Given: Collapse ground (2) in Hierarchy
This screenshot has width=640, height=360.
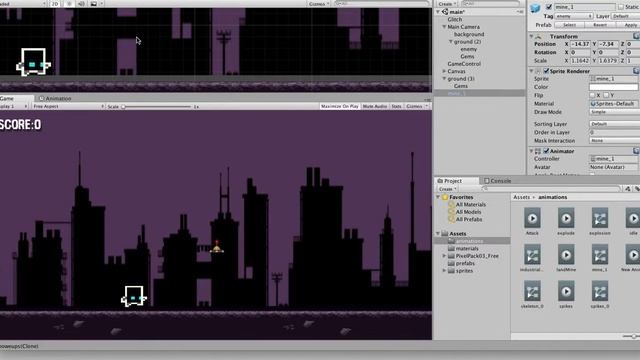Looking at the screenshot, I should [451, 42].
